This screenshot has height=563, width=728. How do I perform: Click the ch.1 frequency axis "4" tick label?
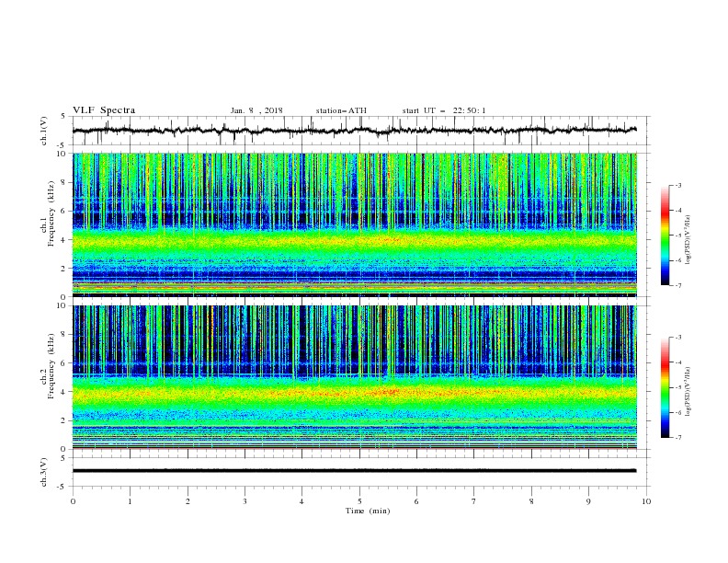(x=64, y=240)
